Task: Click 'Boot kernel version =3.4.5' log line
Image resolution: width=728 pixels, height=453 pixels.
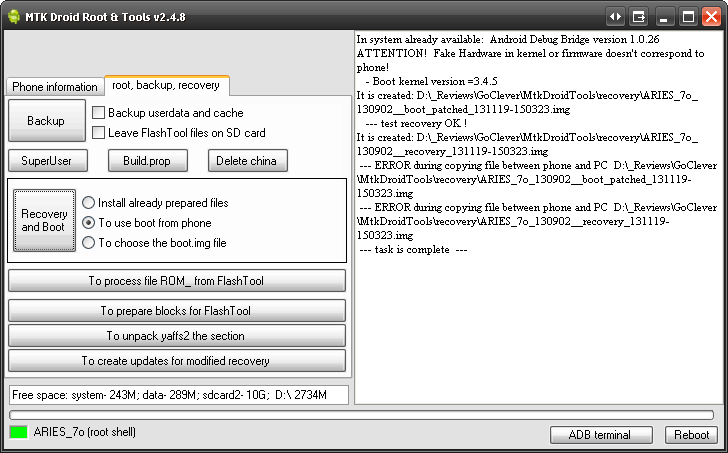Action: (431, 81)
